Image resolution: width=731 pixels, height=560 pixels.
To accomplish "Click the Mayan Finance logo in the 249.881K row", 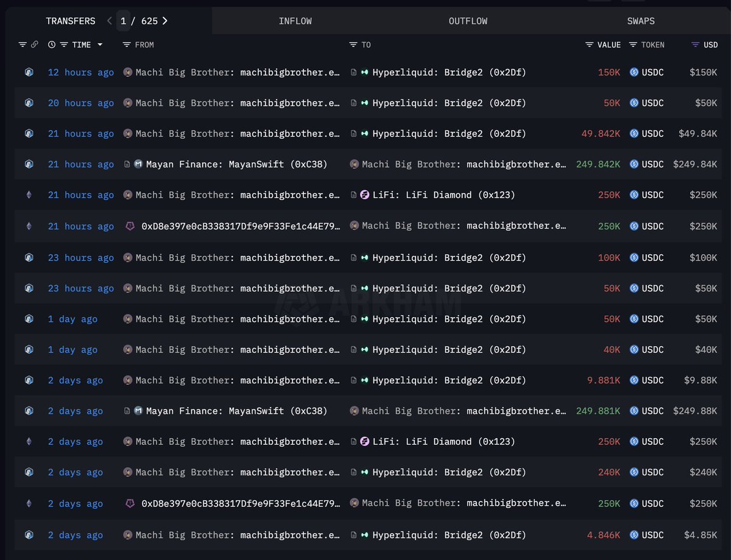I will [138, 411].
